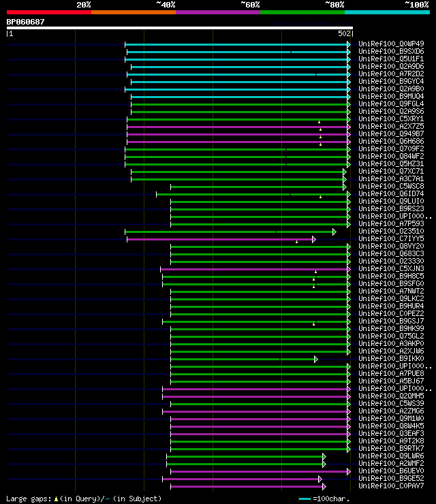Image resolution: width=436 pixels, height=504 pixels.
Task: Open the UniRef100_B9SXD6 hit label
Action: coord(391,51)
